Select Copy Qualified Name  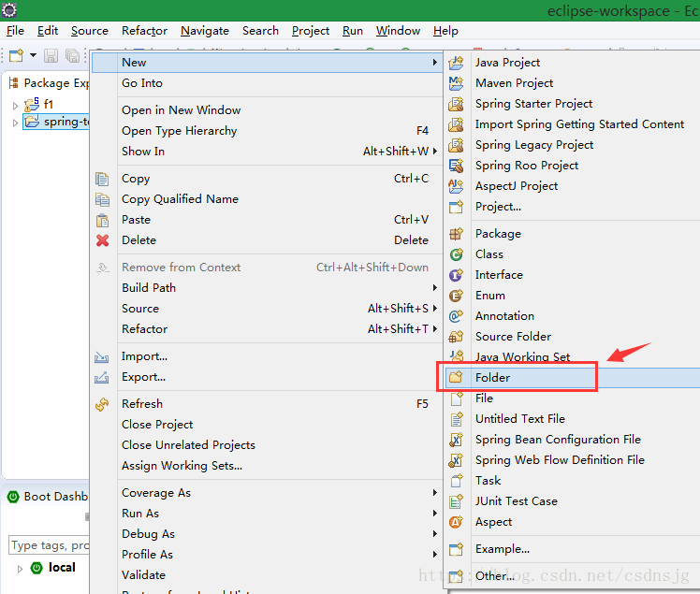[267, 199]
